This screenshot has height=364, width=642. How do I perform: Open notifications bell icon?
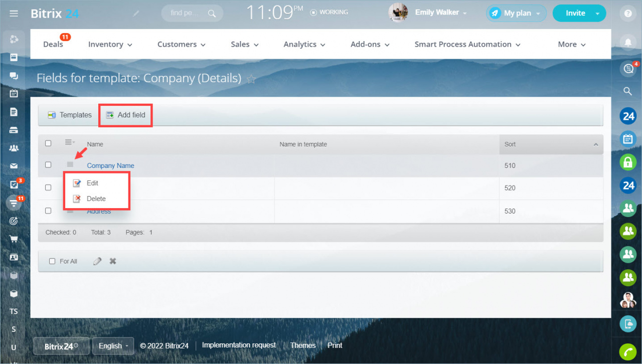coord(627,41)
